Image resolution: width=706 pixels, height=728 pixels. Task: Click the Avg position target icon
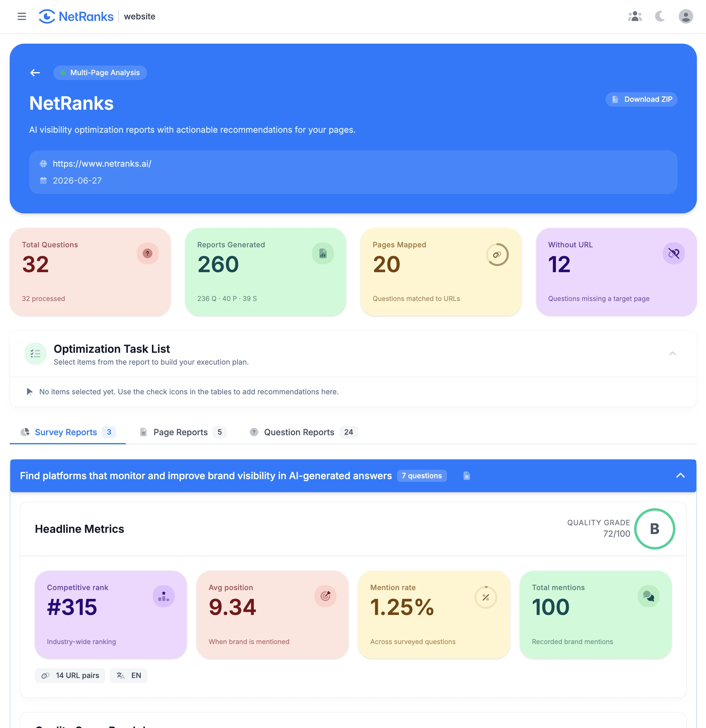pyautogui.click(x=325, y=596)
